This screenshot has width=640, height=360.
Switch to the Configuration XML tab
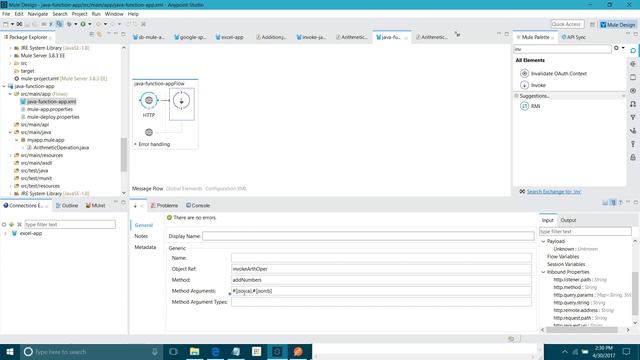click(x=226, y=189)
